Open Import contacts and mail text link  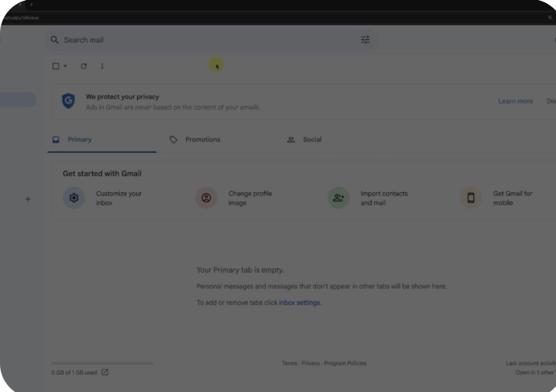tap(384, 198)
